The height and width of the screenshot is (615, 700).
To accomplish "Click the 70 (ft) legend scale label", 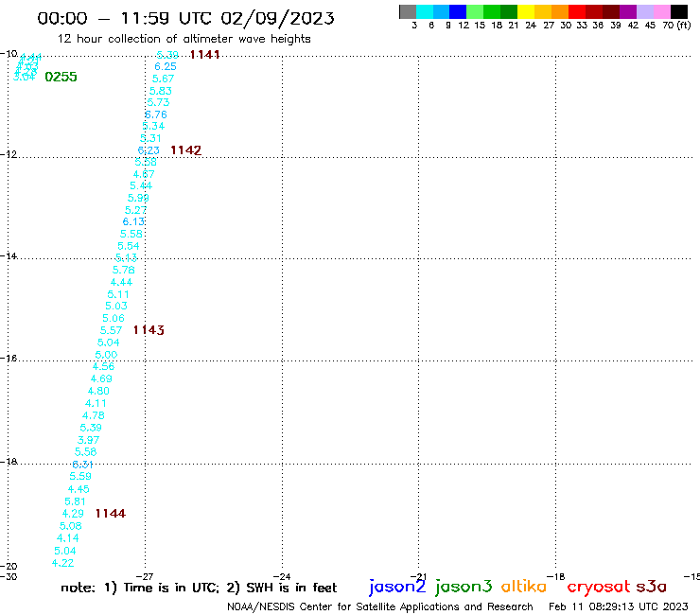I will [x=676, y=25].
